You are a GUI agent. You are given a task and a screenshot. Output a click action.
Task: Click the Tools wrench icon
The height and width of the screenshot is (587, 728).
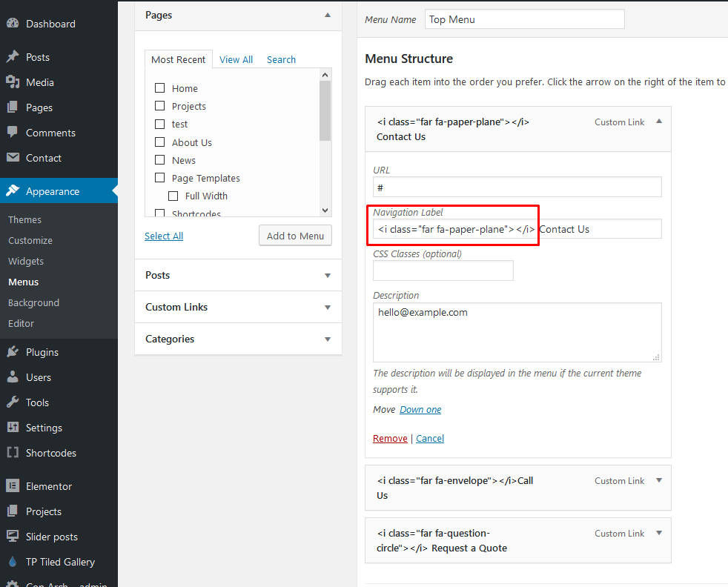pos(13,402)
